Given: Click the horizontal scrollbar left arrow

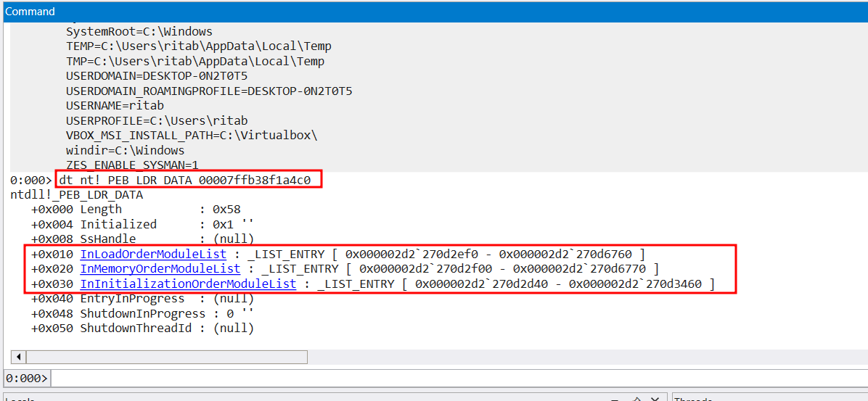Looking at the screenshot, I should [x=18, y=357].
